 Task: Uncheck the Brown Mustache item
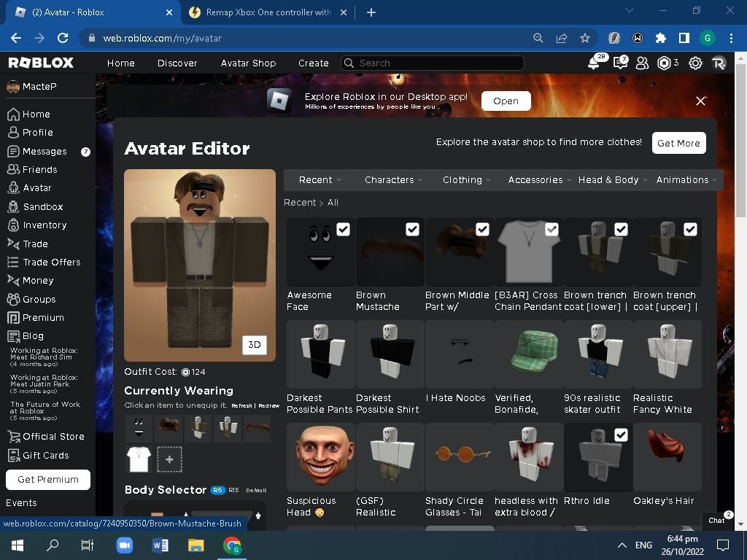tap(413, 229)
